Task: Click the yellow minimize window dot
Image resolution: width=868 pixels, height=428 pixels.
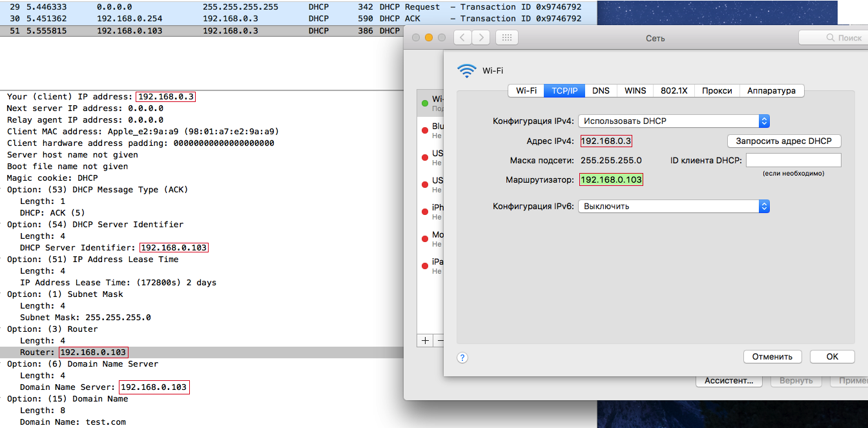Action: 429,37
